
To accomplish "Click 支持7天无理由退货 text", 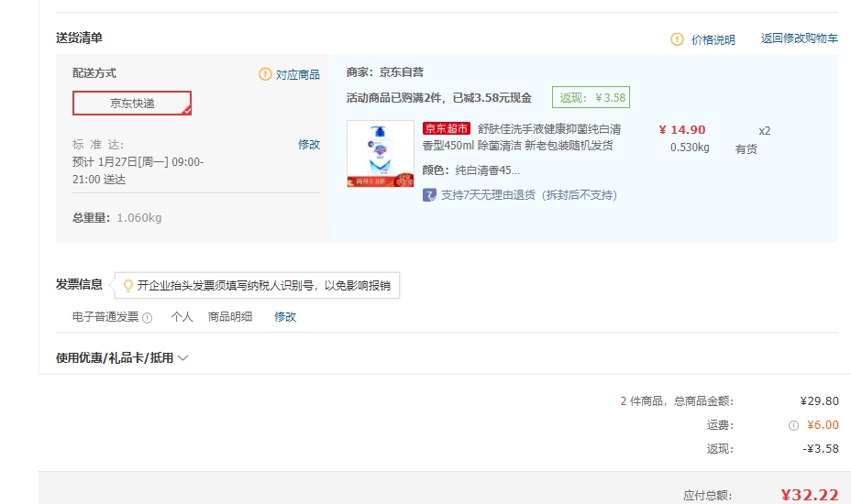I will (x=529, y=195).
